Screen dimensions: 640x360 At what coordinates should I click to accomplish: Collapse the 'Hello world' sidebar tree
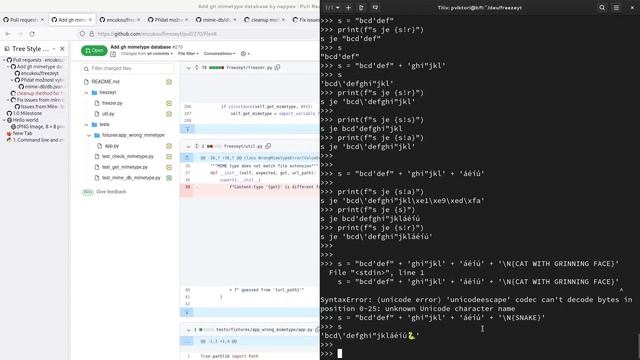coord(4,120)
